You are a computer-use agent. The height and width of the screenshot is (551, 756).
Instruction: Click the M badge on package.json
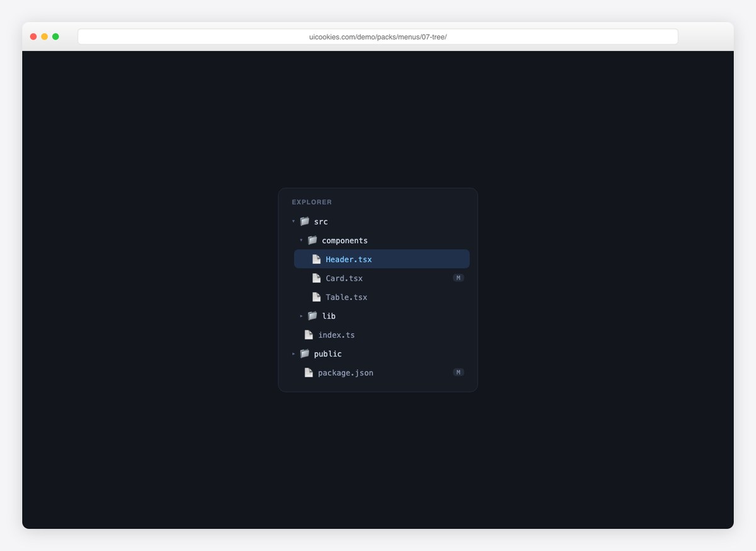tap(459, 372)
